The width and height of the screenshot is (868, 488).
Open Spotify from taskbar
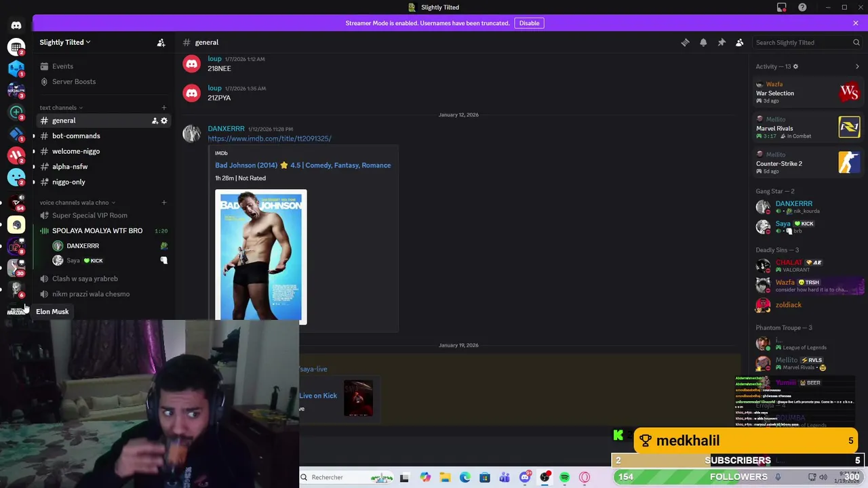pos(564,477)
